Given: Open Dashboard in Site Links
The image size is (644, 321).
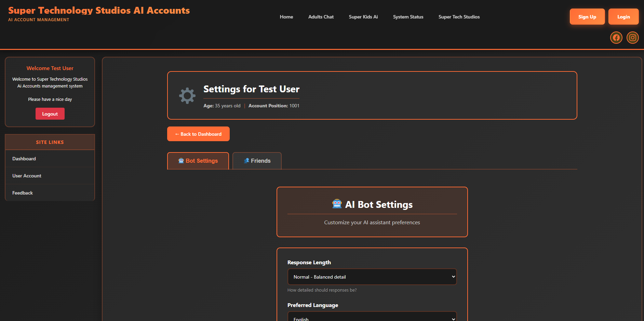Looking at the screenshot, I should (x=50, y=159).
